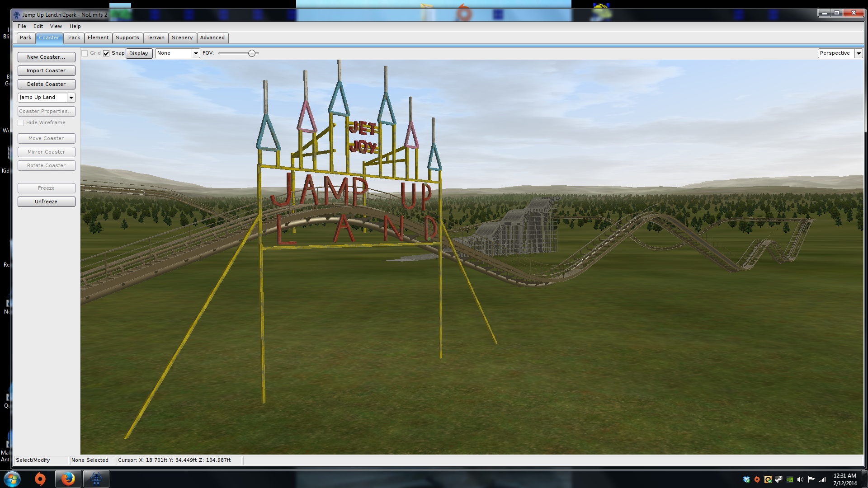
Task: Open Firefox from the taskbar
Action: 68,479
